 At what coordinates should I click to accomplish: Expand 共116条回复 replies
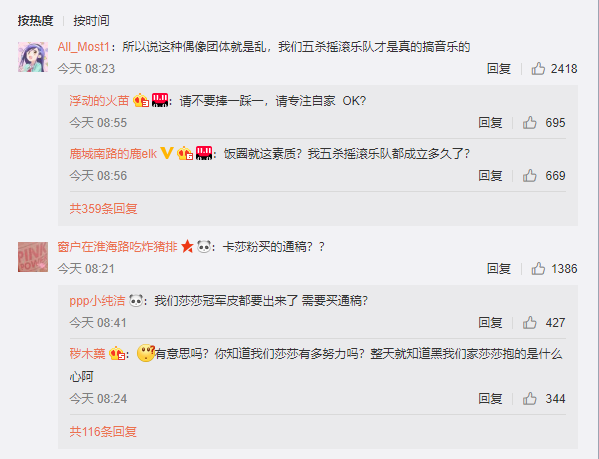[x=103, y=432]
